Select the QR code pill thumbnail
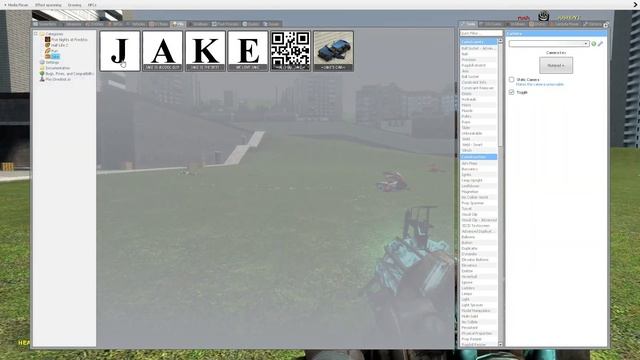 click(291, 51)
